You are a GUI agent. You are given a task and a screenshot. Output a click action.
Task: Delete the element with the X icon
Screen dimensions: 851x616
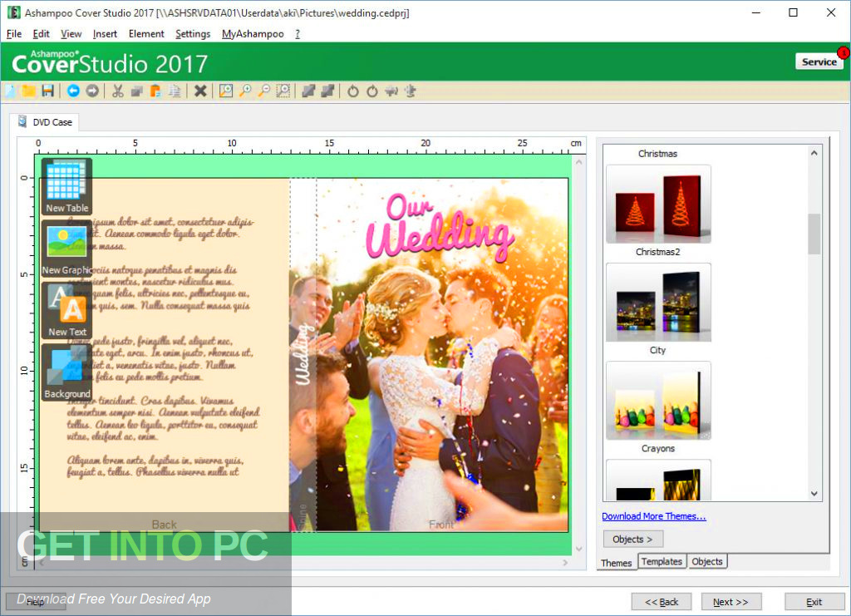point(200,91)
